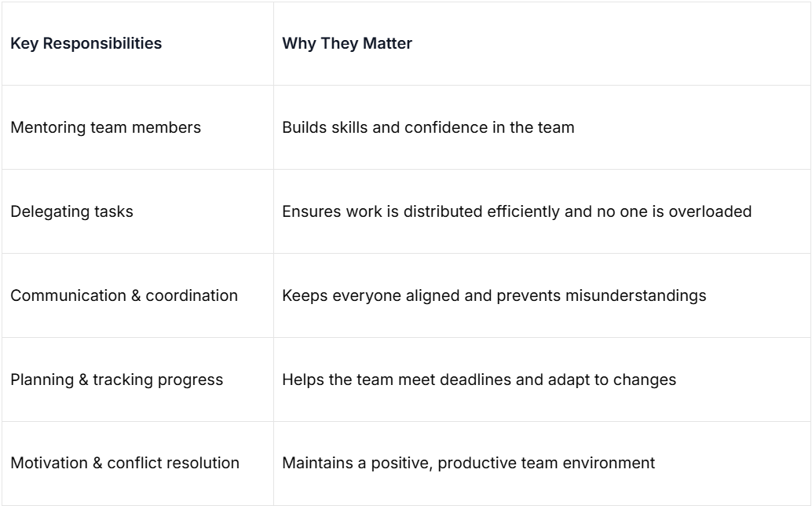Click the "Key Responsibilities" column header
812x506 pixels.
(x=86, y=43)
